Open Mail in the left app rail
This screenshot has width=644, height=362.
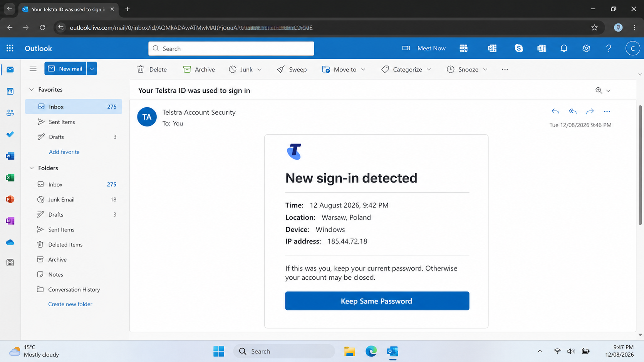click(x=10, y=70)
